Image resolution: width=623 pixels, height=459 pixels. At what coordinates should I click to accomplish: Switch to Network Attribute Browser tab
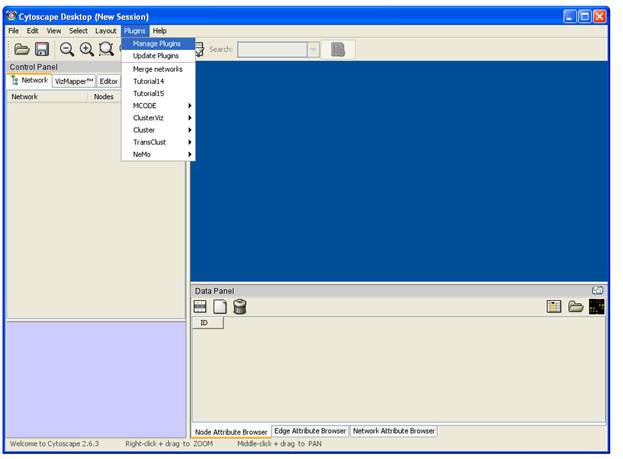(394, 431)
